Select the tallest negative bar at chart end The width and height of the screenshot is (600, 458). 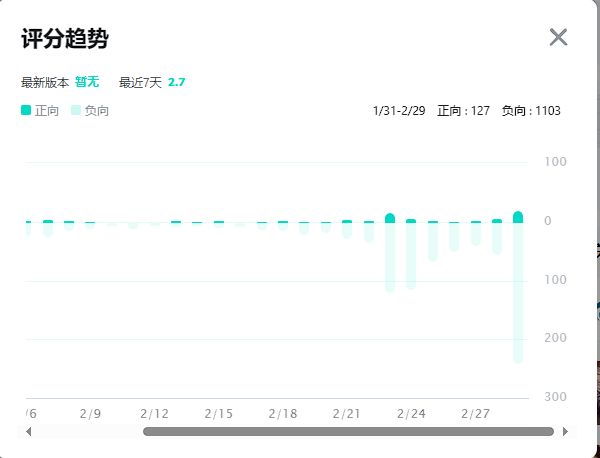tap(518, 293)
